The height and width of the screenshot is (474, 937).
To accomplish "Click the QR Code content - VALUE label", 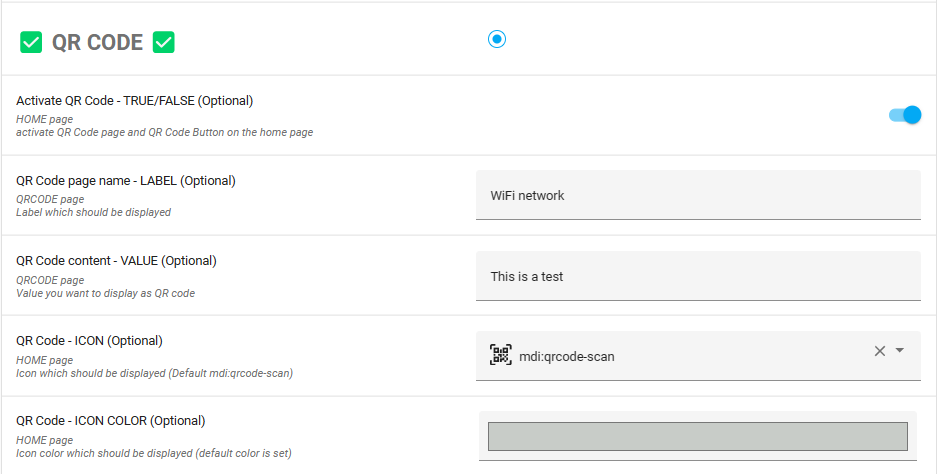I will tap(116, 261).
